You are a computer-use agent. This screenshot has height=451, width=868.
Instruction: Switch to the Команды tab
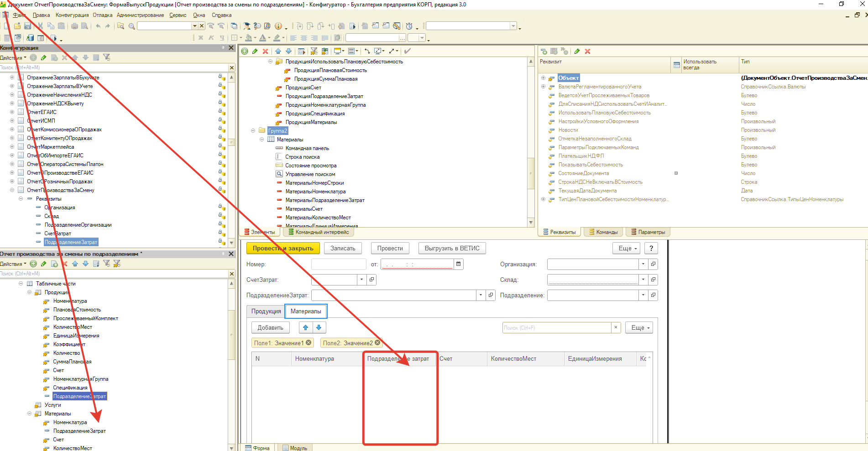coord(603,232)
